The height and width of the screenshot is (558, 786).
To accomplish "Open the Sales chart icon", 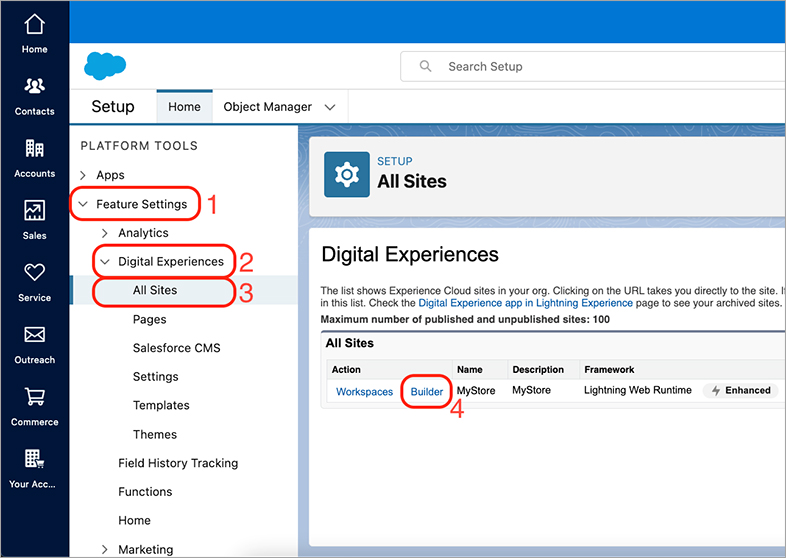I will click(x=34, y=210).
